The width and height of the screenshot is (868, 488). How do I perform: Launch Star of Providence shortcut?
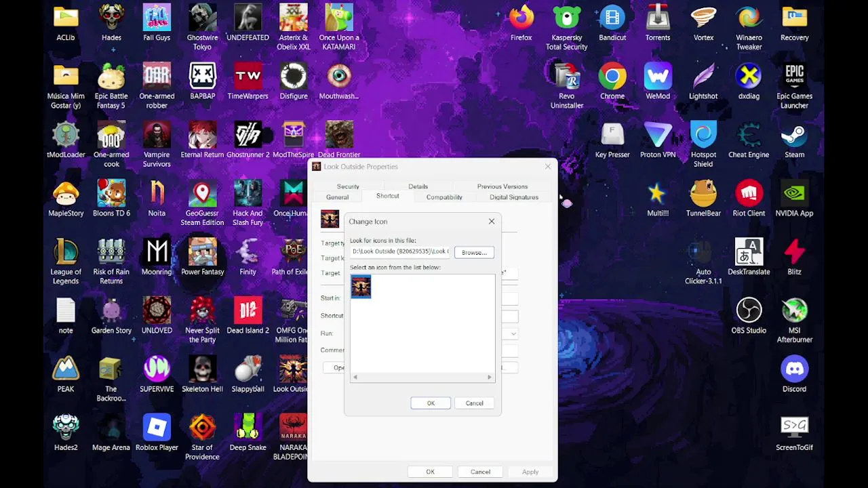[x=202, y=437]
